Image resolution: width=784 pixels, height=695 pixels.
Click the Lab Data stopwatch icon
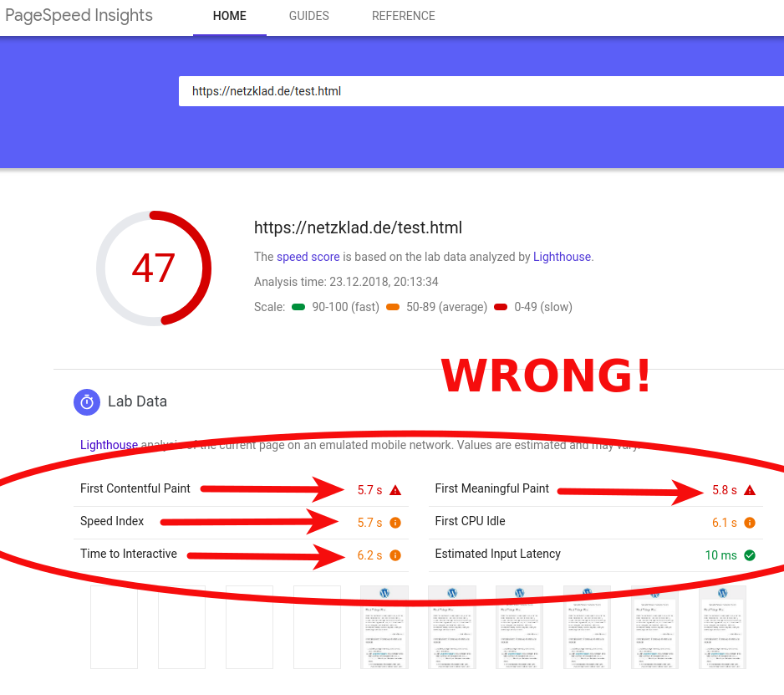click(x=87, y=401)
